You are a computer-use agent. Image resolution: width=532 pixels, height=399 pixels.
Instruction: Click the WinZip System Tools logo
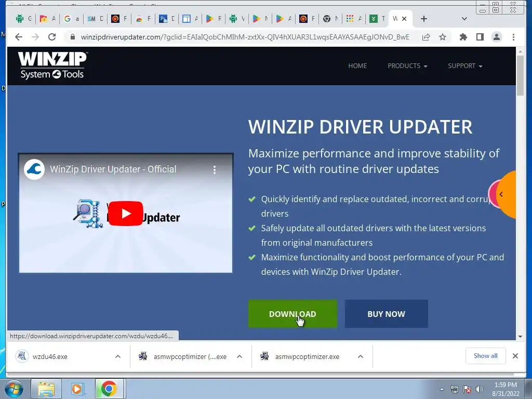[52, 65]
